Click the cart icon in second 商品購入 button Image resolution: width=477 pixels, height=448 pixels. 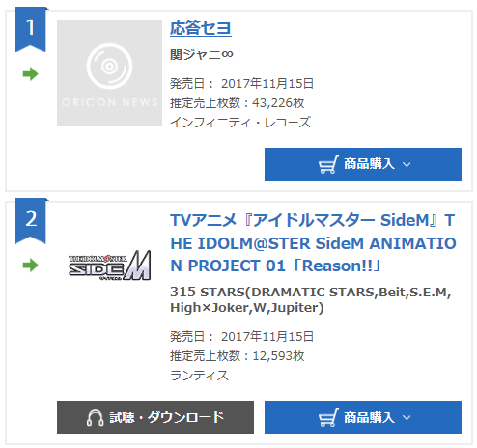click(328, 417)
